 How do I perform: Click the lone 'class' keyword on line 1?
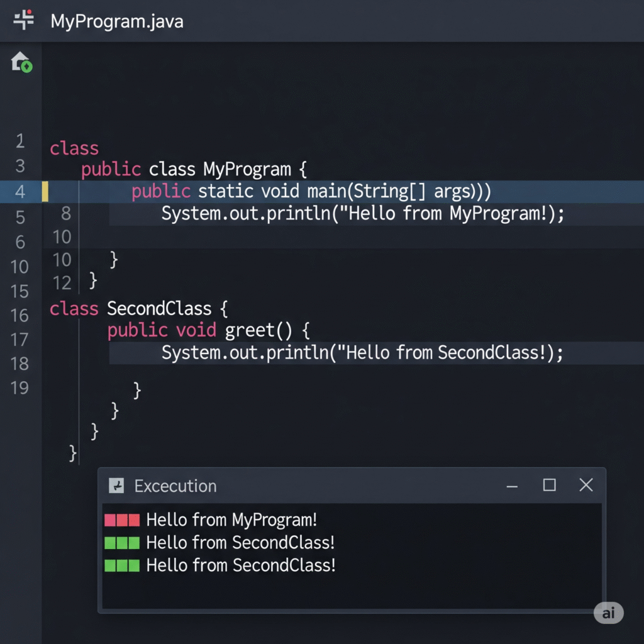coord(74,148)
